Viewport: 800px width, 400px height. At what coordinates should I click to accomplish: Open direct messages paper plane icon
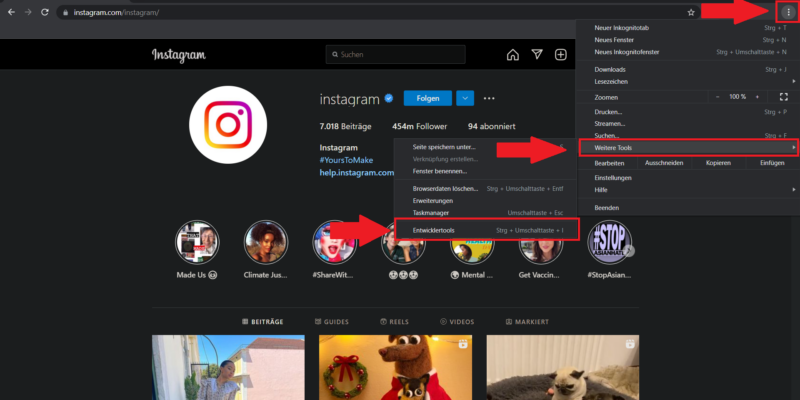pos(537,55)
